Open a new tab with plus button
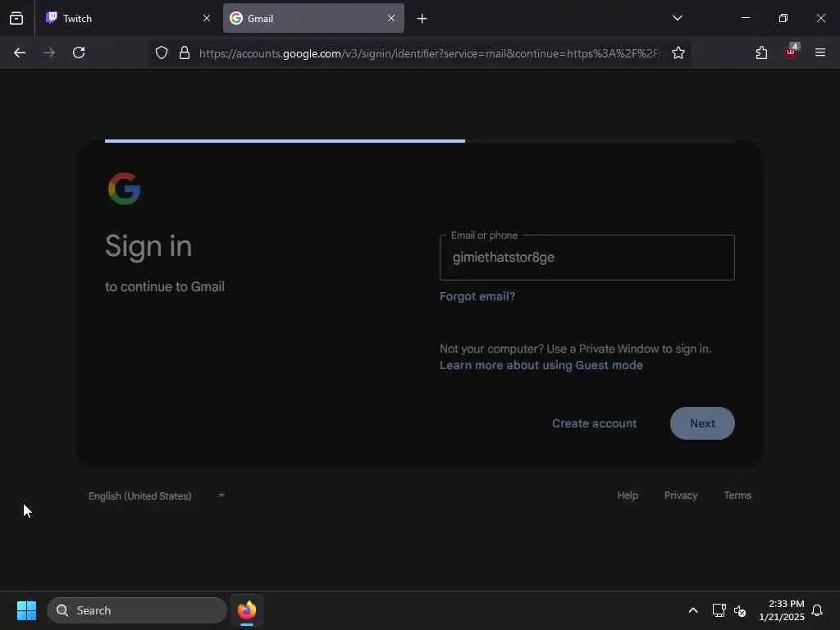This screenshot has width=840, height=630. [x=422, y=19]
